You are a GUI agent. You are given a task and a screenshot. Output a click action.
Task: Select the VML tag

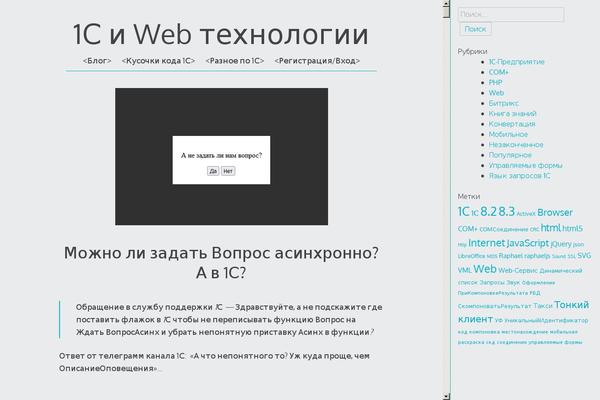(x=465, y=271)
